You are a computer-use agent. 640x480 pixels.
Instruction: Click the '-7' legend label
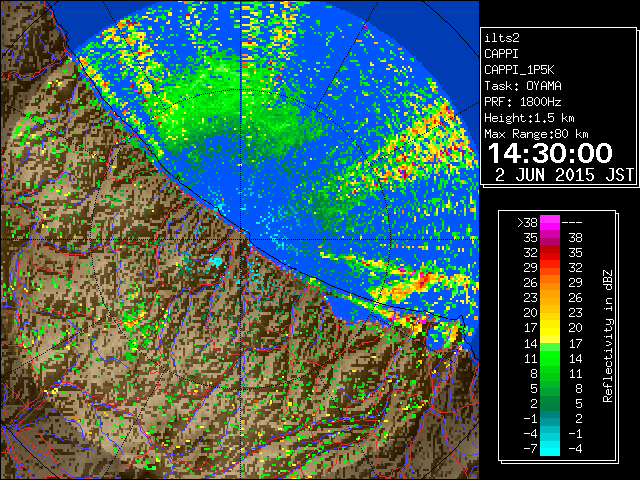point(530,449)
